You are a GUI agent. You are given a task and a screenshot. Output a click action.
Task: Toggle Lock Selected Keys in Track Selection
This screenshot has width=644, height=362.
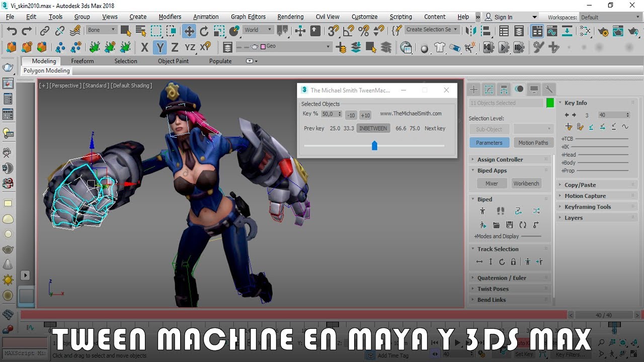(x=513, y=262)
